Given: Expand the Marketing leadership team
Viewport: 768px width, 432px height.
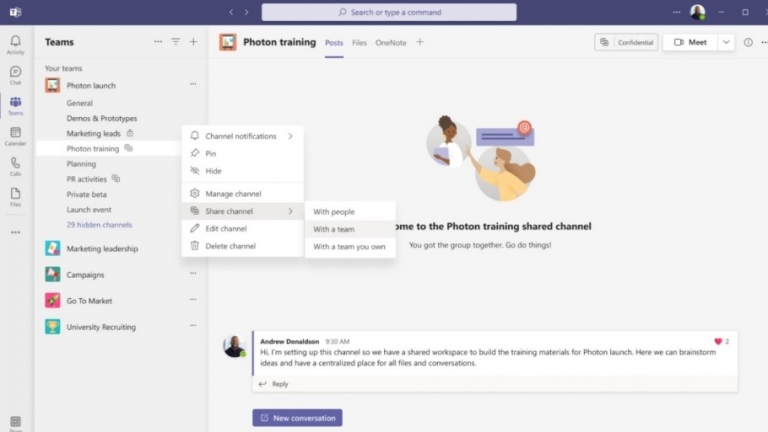Looking at the screenshot, I should pos(102,248).
